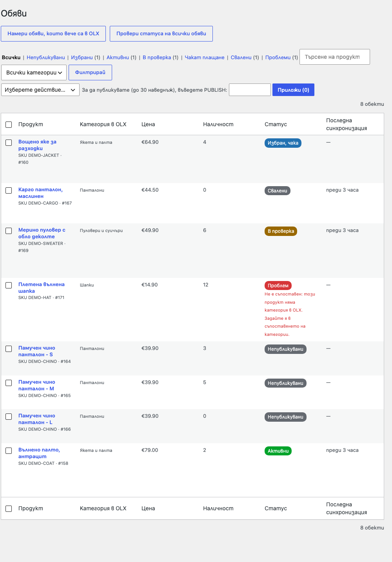Click price €64.90
The height and width of the screenshot is (562, 392).
click(150, 142)
